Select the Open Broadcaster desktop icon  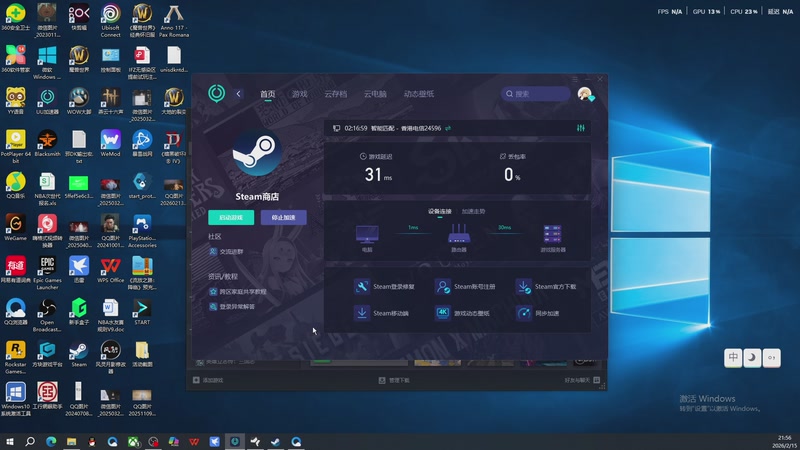[47, 315]
